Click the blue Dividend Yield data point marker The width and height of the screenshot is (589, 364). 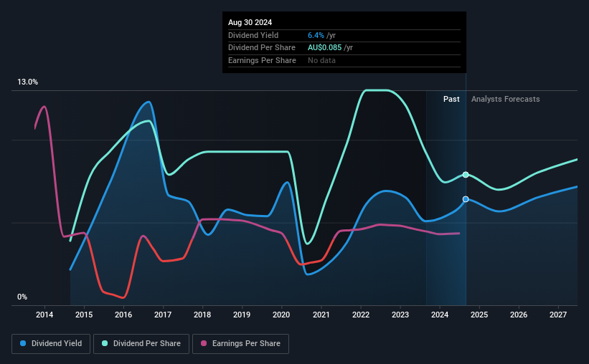pyautogui.click(x=466, y=199)
